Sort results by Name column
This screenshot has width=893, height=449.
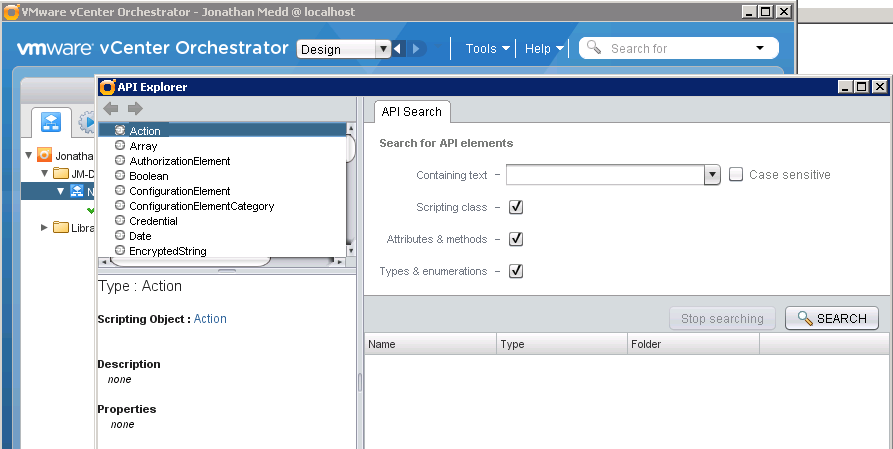click(x=431, y=344)
